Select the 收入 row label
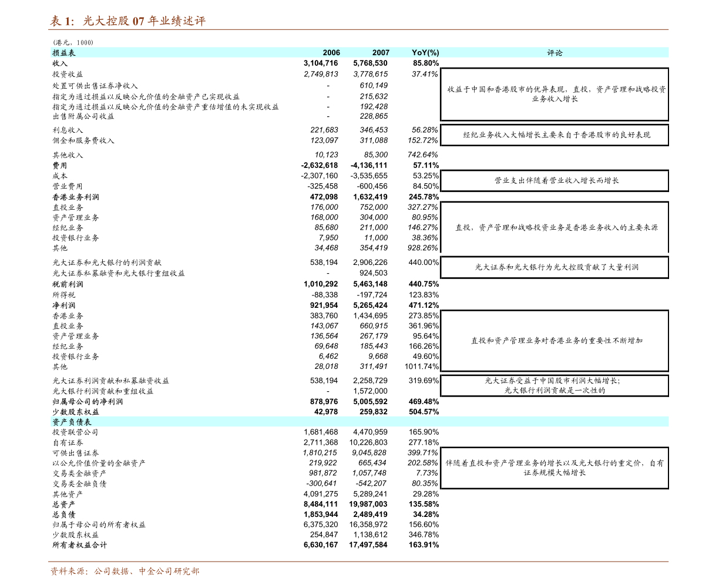 click(60, 63)
